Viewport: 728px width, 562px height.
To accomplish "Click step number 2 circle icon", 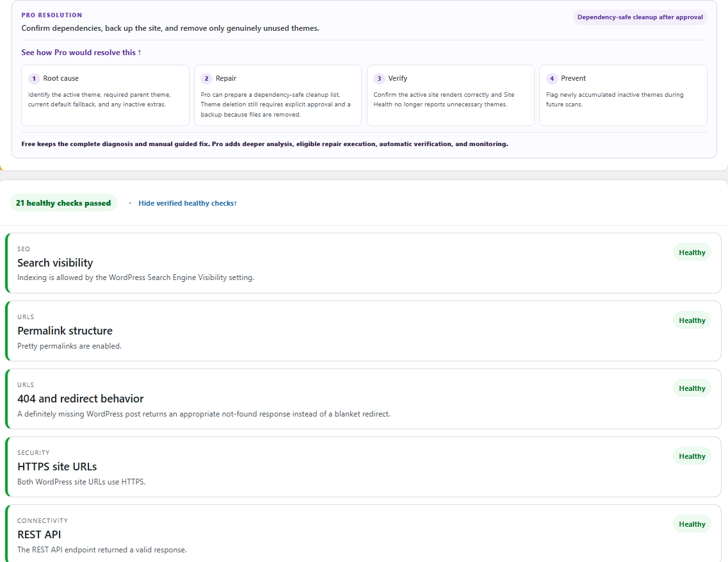I will (207, 79).
